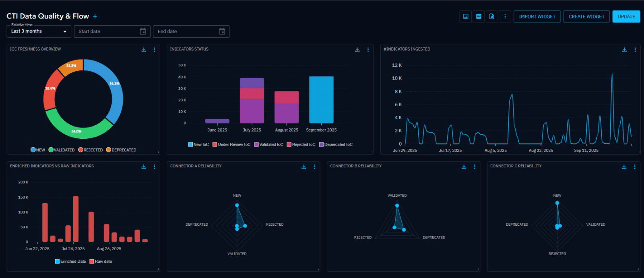The height and width of the screenshot is (278, 644).
Task: Click the #INDICATORS INGESTED widget title
Action: click(407, 49)
